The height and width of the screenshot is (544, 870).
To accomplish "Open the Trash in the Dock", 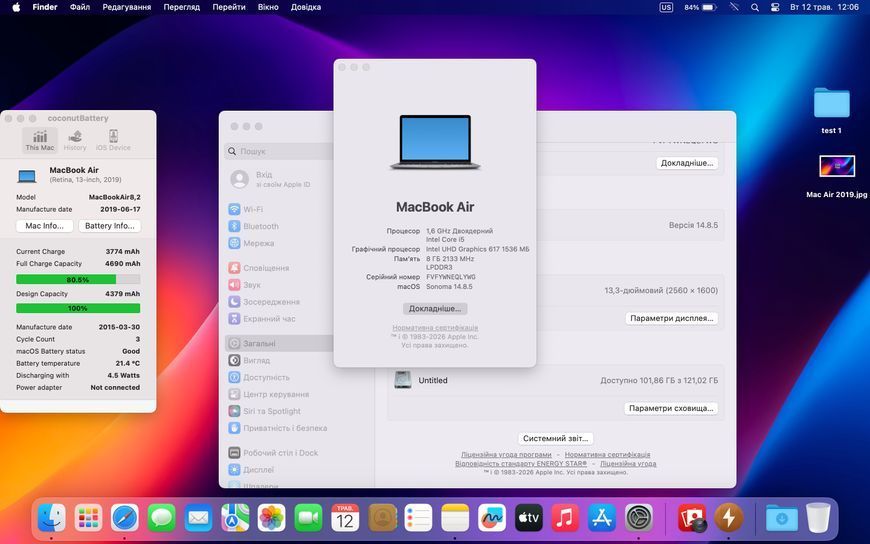I will (x=818, y=518).
